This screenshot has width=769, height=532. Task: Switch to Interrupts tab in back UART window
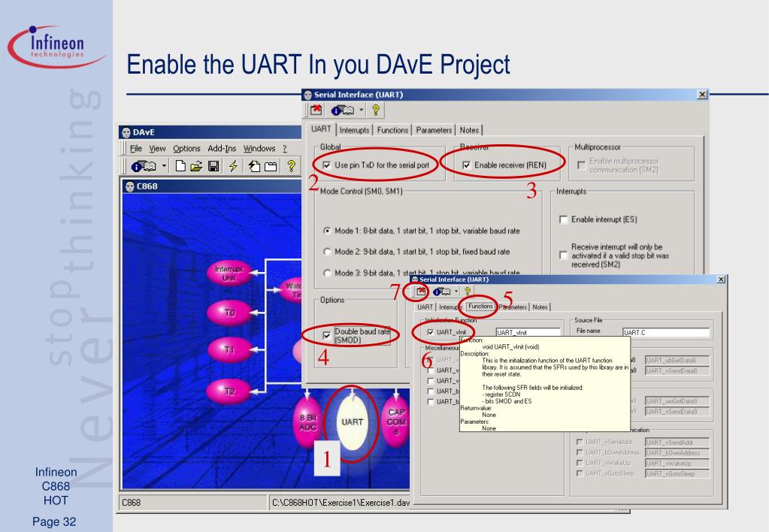(x=354, y=130)
